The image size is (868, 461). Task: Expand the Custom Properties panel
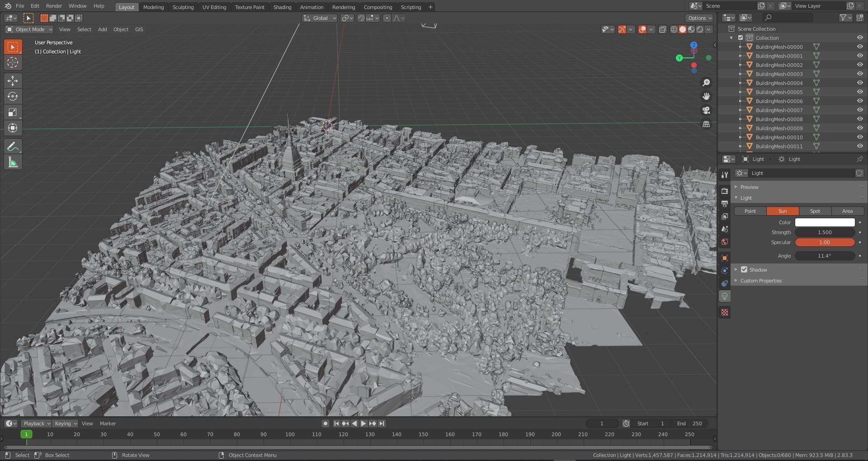coord(761,281)
